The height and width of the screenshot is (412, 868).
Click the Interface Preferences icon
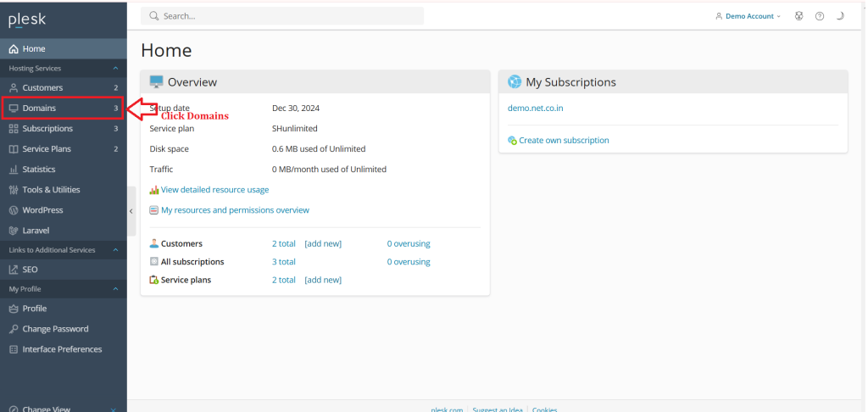[x=14, y=349]
